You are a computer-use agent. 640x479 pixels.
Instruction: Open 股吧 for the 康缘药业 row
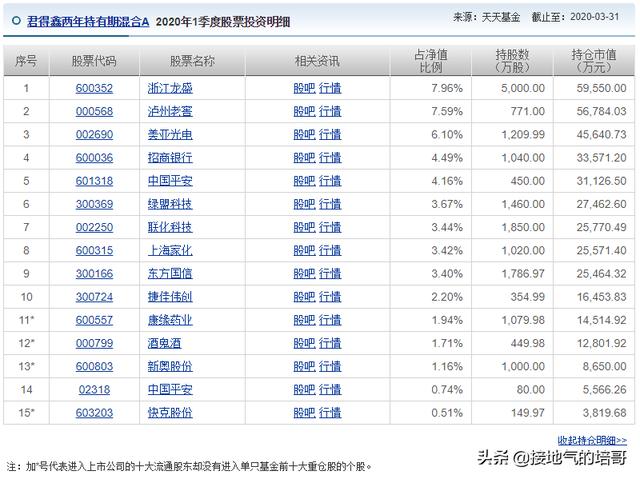304,320
